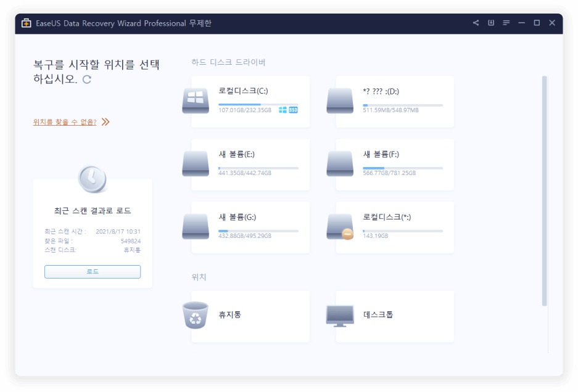578x392 pixels.
Task: Click the clock icon above recent scan
Action: click(92, 179)
